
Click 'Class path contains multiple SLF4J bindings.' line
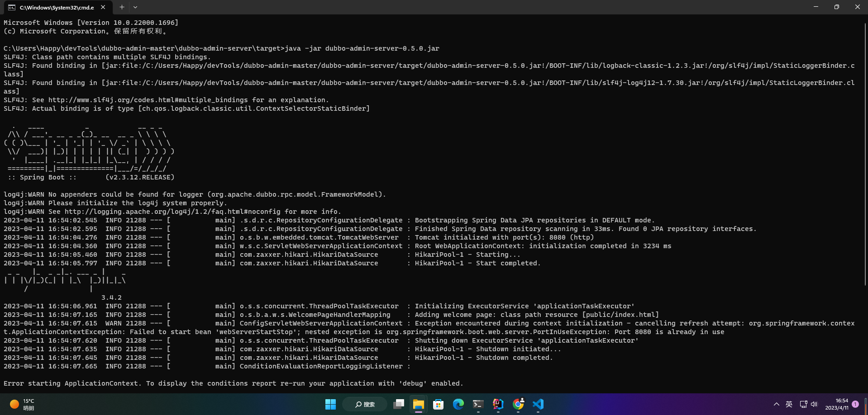(x=107, y=57)
